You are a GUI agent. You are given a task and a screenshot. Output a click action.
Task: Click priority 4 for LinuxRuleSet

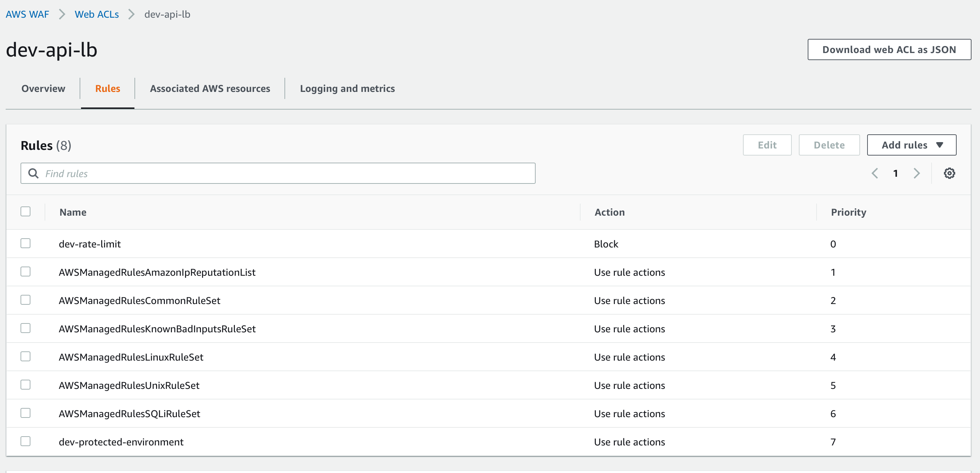833,357
